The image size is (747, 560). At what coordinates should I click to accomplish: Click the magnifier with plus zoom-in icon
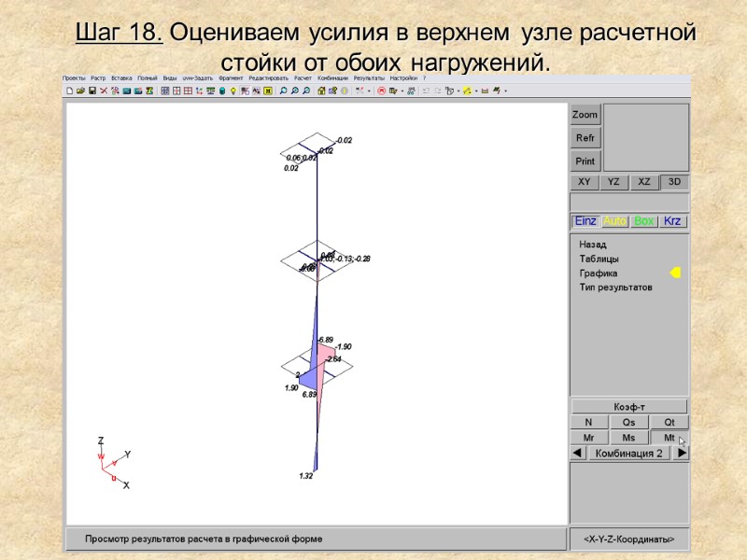click(294, 91)
